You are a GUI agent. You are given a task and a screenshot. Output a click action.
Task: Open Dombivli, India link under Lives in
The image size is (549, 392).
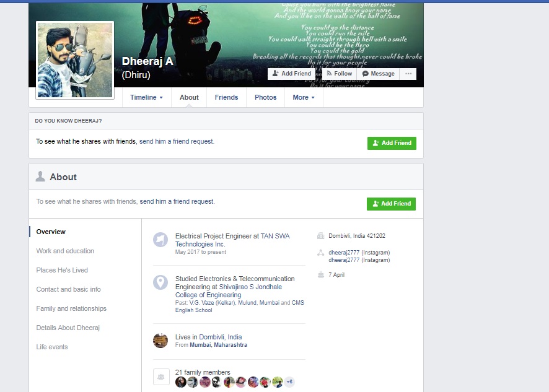[x=220, y=337]
